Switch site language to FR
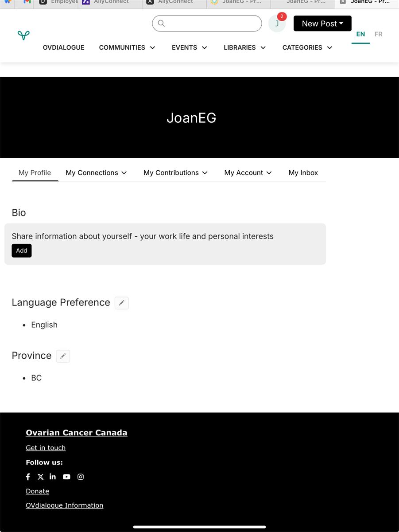Screen dimensions: 399x532 coord(378,34)
